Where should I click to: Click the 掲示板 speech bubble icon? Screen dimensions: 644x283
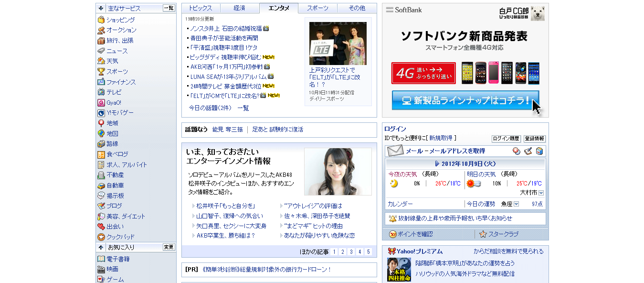[x=101, y=196]
